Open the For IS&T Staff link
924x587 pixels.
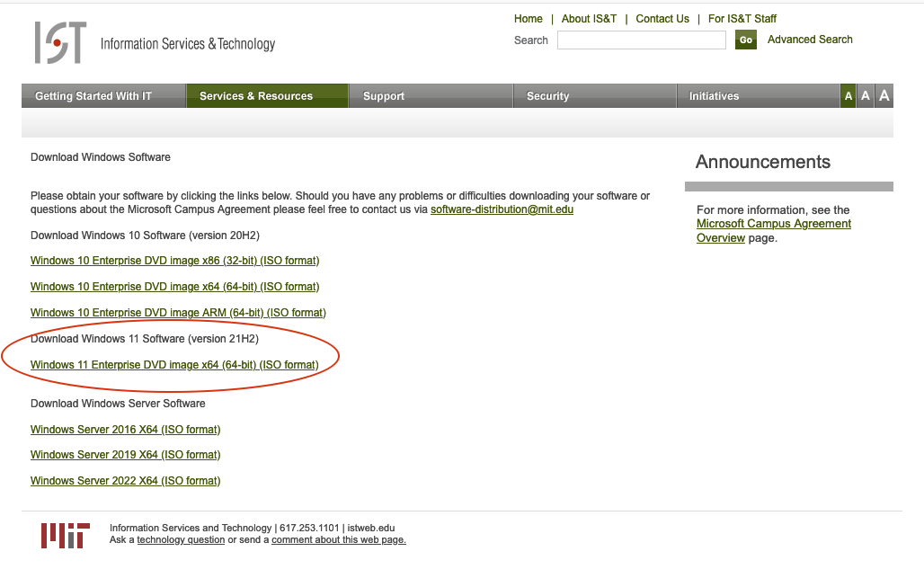click(742, 19)
